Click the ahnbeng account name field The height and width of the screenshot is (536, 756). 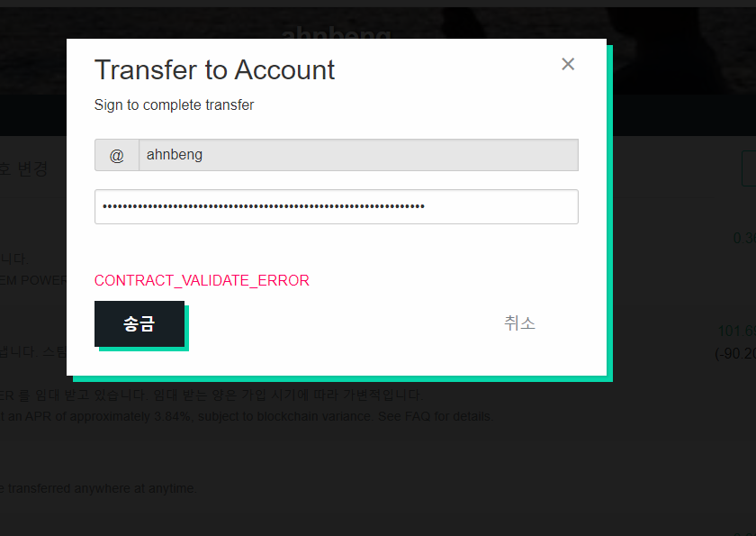click(358, 155)
